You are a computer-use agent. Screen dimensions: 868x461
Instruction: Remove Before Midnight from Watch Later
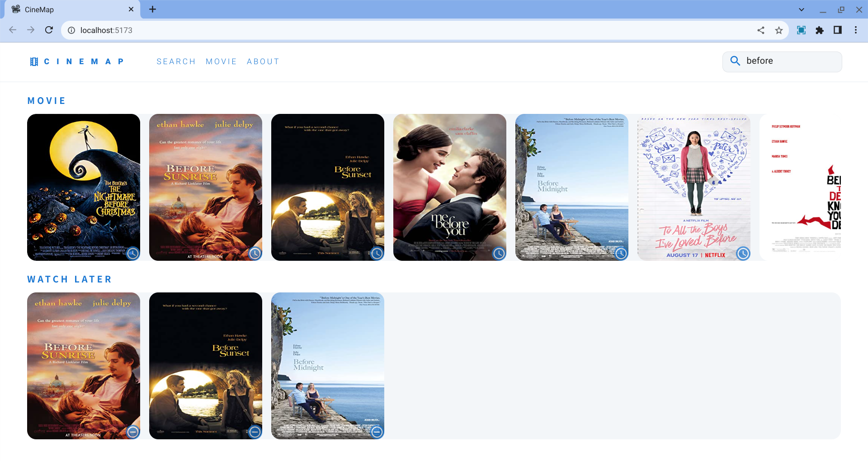click(377, 432)
